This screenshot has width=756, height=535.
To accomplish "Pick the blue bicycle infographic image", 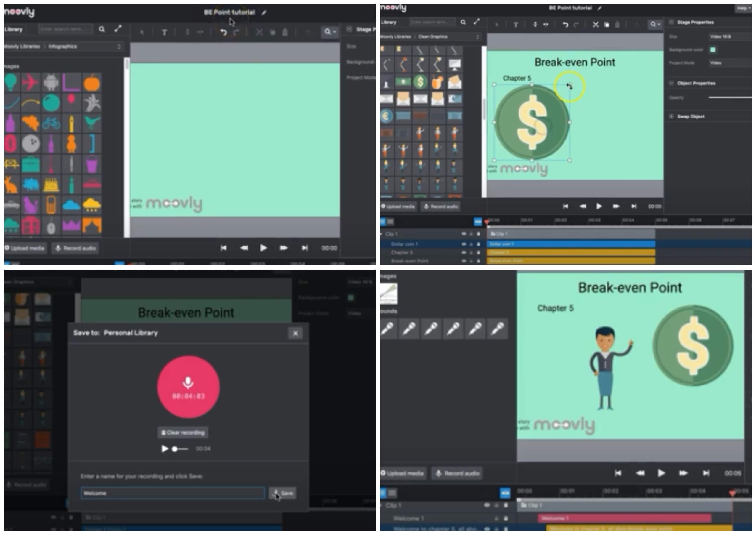I will click(x=51, y=123).
